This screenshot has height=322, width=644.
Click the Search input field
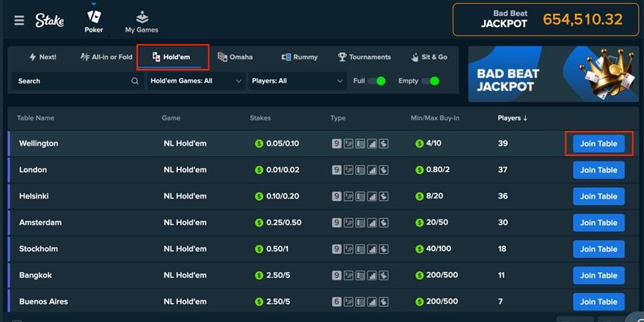(x=77, y=81)
